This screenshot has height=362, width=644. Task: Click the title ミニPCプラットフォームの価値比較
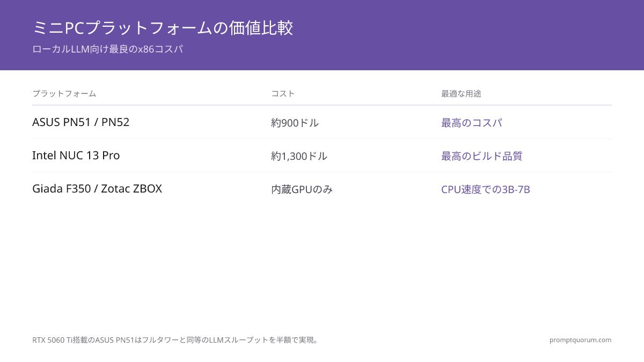coord(163,28)
